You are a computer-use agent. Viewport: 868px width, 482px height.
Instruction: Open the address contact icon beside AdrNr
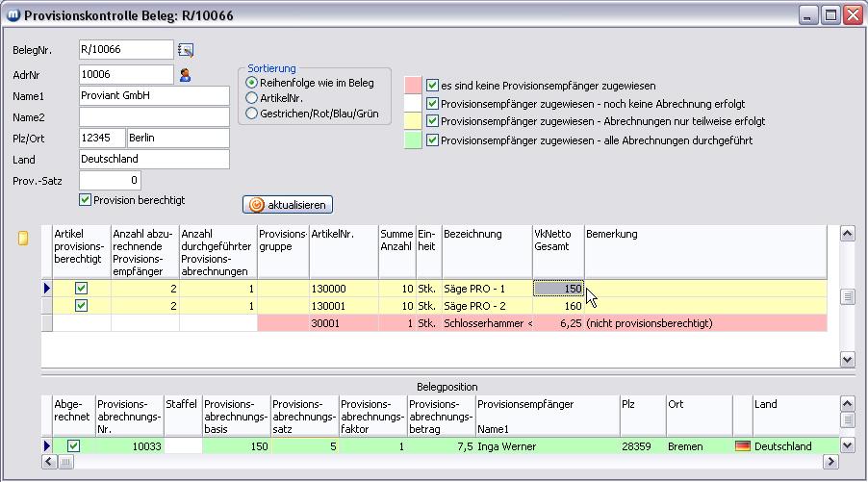[187, 73]
